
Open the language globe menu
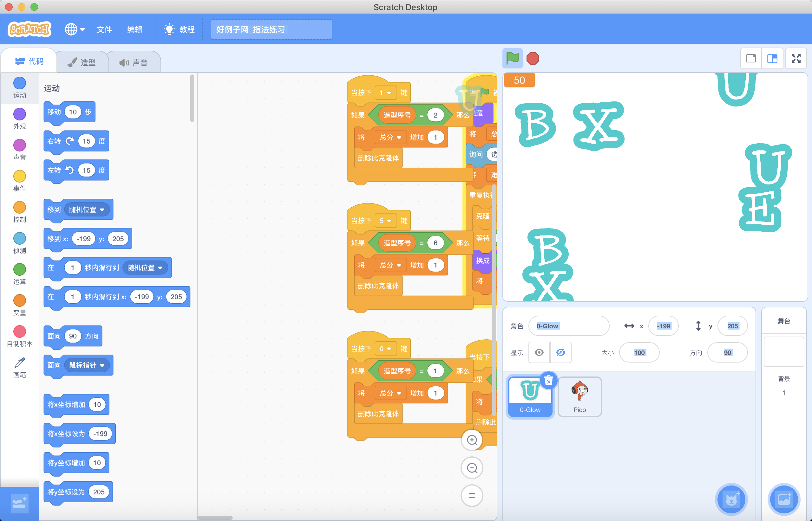point(75,29)
